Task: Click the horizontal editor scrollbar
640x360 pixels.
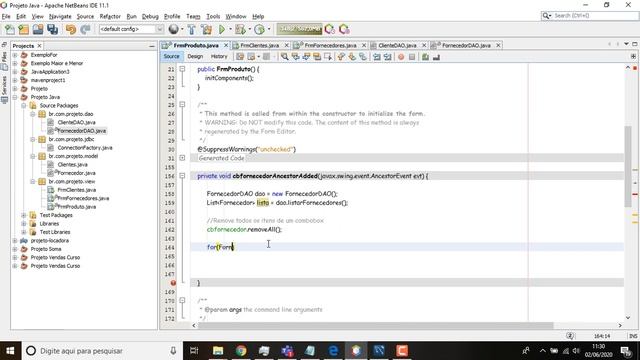Action: [x=376, y=325]
